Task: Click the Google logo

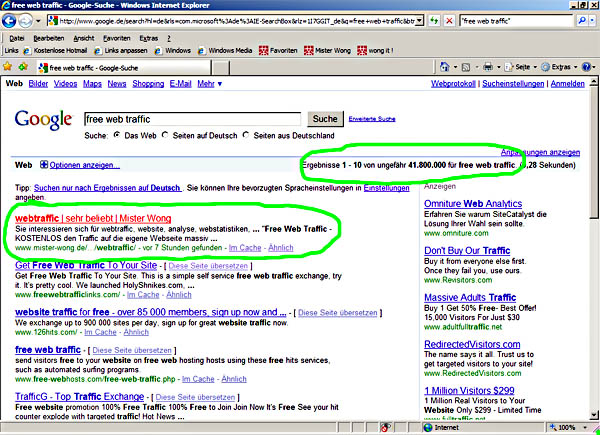Action: tap(43, 119)
